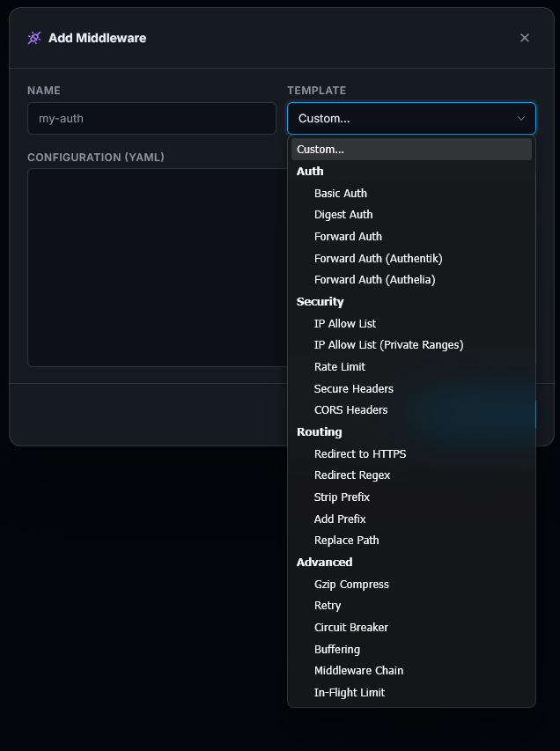Close the Add Middleware dialog
Screen dimensions: 560x751
tap(525, 38)
